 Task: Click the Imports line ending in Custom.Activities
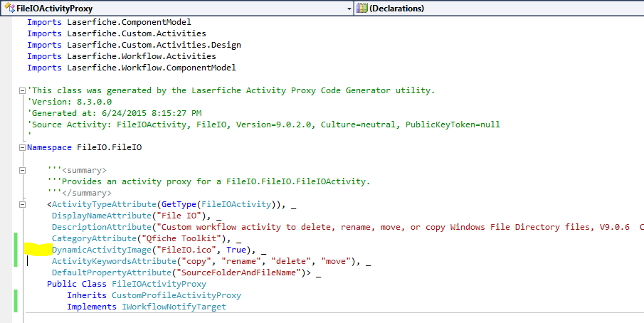tap(117, 33)
